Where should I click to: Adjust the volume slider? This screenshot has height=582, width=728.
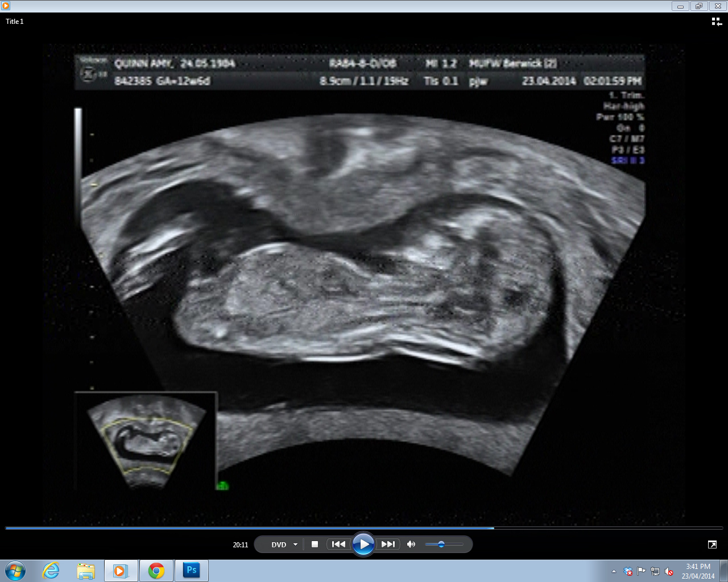pyautogui.click(x=441, y=544)
